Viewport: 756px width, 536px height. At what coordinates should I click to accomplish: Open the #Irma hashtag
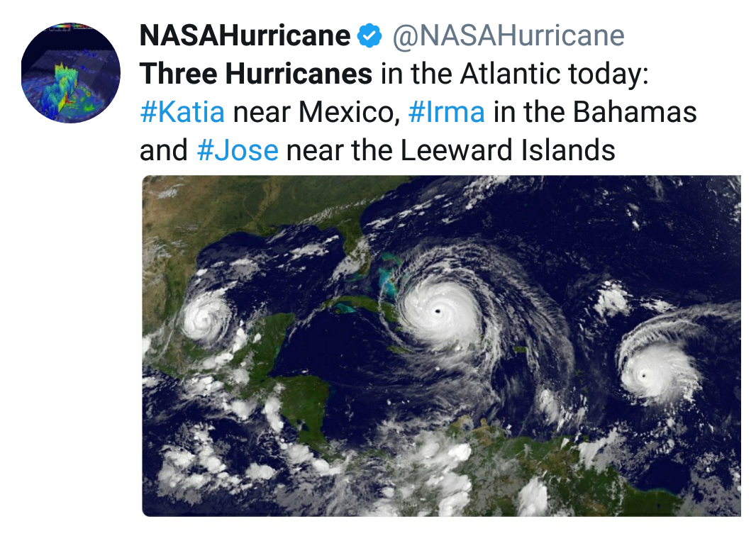(447, 112)
